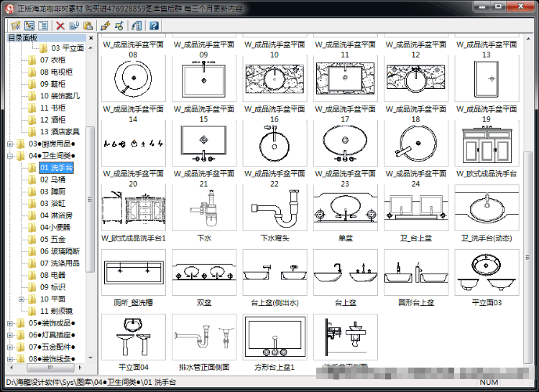The image size is (539, 392).
Task: Click the list view toolbar icon
Action: pyautogui.click(x=43, y=25)
